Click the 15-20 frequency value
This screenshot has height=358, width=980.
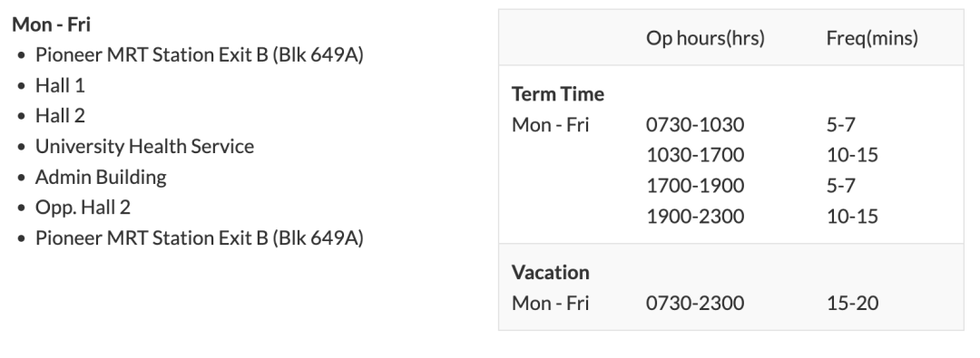(852, 303)
